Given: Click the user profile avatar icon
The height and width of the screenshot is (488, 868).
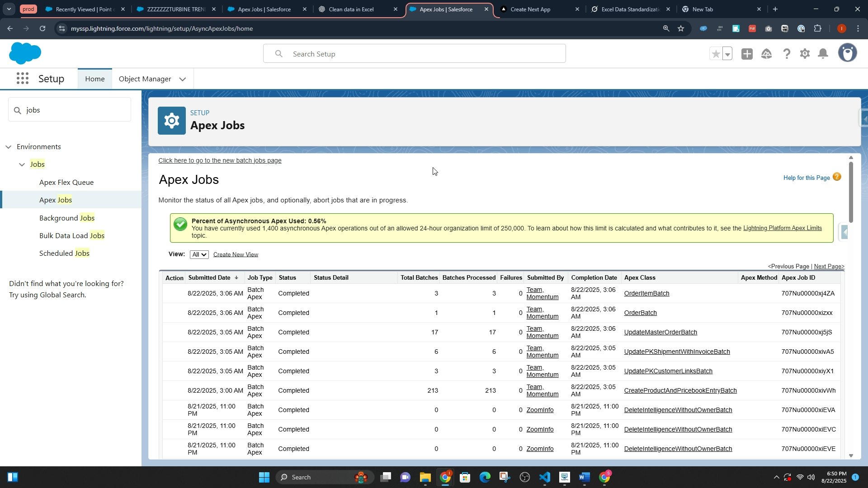Looking at the screenshot, I should [x=847, y=53].
